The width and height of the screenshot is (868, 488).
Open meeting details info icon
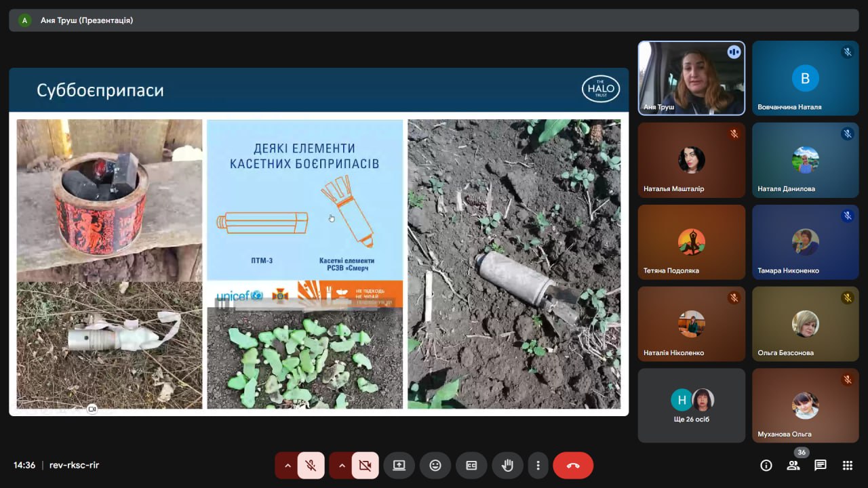(766, 465)
